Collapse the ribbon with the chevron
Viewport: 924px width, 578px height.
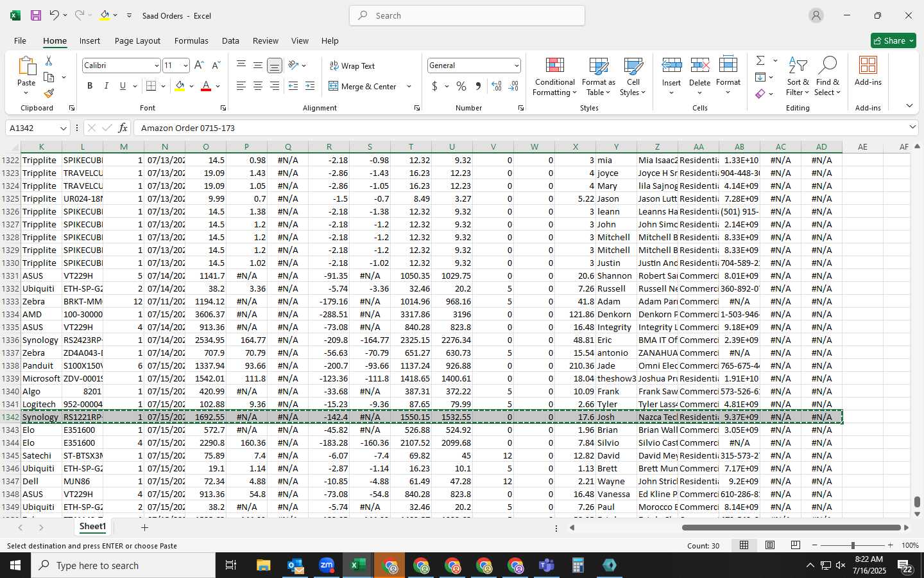(x=909, y=105)
